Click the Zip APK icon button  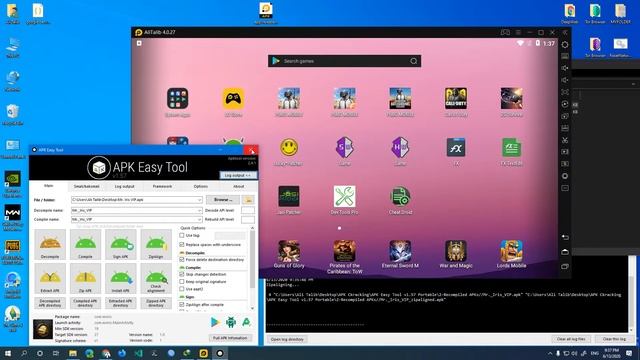tap(85, 278)
